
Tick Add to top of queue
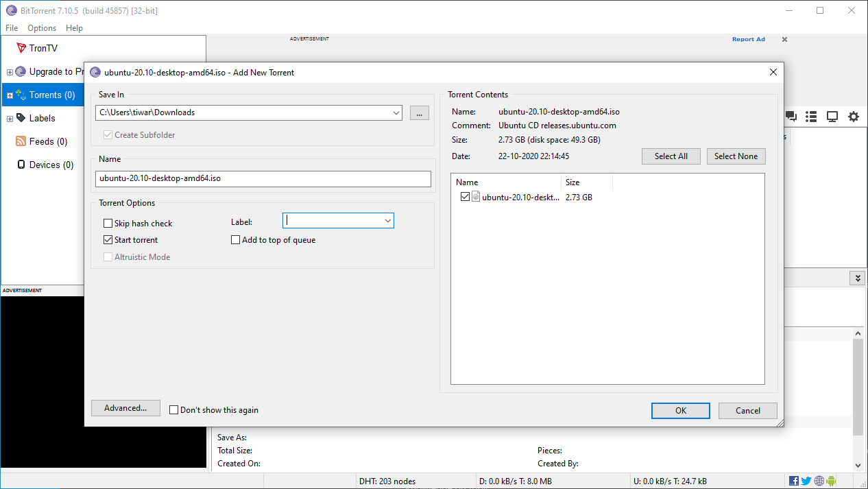[236, 240]
